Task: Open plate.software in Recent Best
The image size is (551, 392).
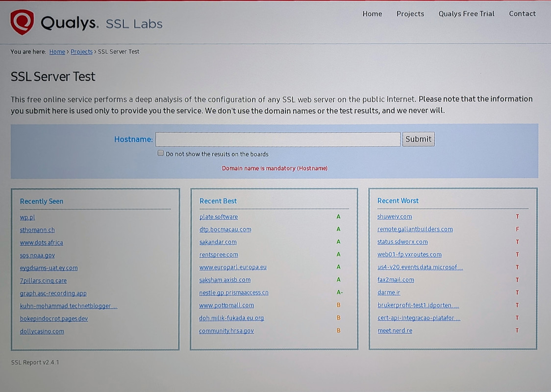Action: (219, 217)
